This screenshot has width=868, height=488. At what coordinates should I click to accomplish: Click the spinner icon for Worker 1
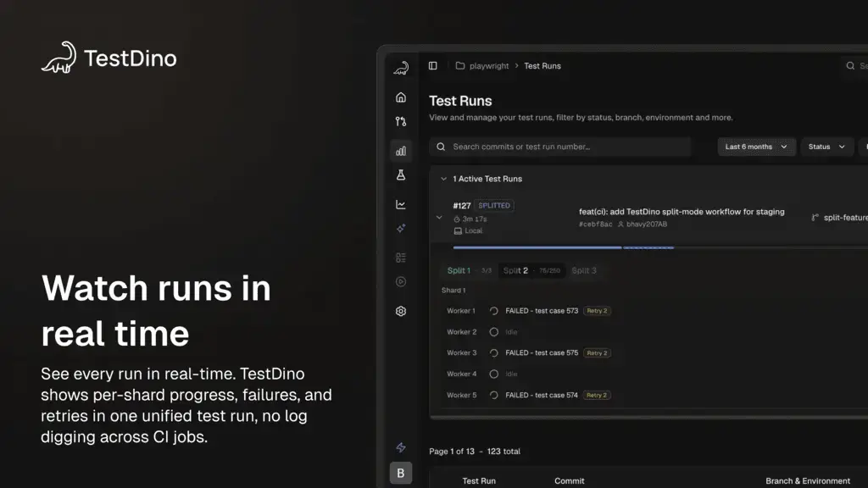click(x=494, y=311)
